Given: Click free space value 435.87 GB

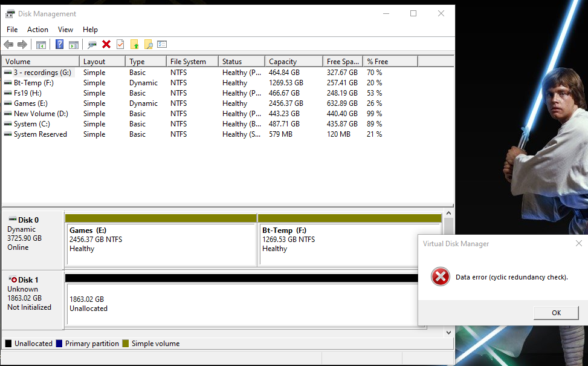Looking at the screenshot, I should [342, 124].
